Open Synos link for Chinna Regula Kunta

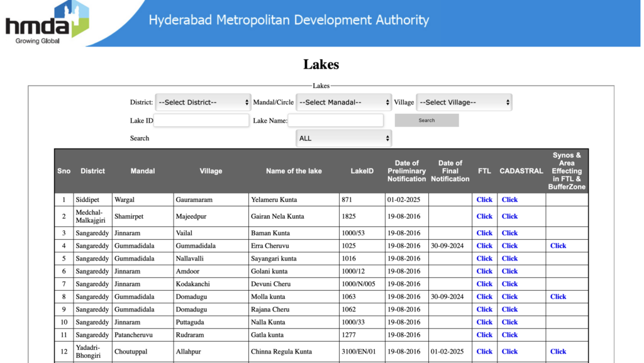click(558, 352)
